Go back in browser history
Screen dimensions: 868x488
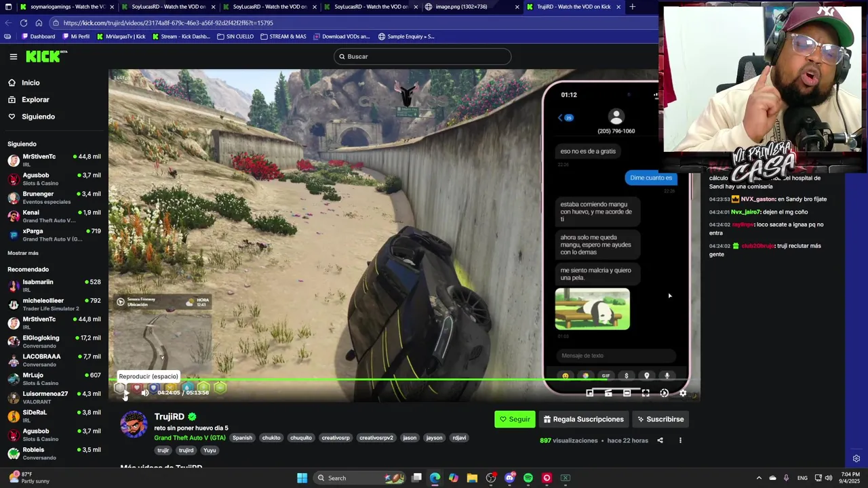click(8, 23)
